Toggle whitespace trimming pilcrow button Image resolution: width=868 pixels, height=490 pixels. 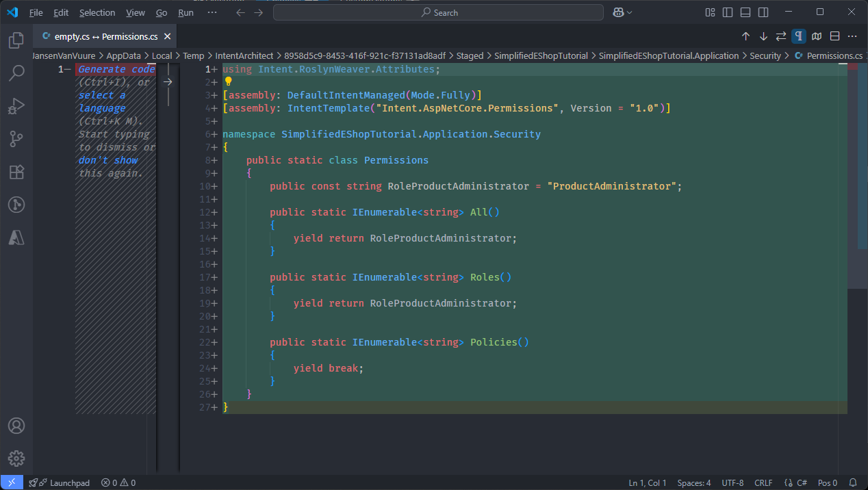tap(799, 36)
